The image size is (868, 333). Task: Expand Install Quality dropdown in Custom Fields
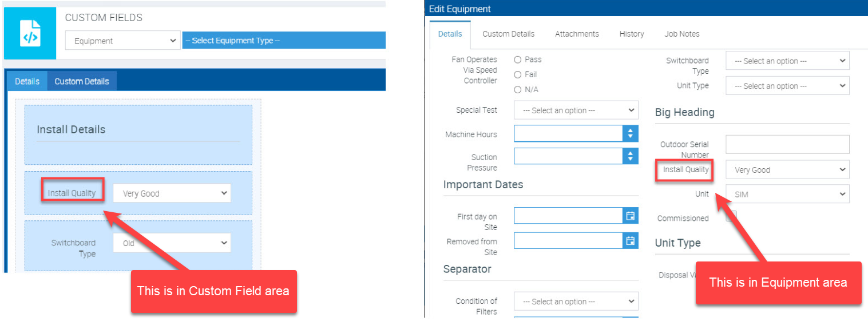[172, 193]
